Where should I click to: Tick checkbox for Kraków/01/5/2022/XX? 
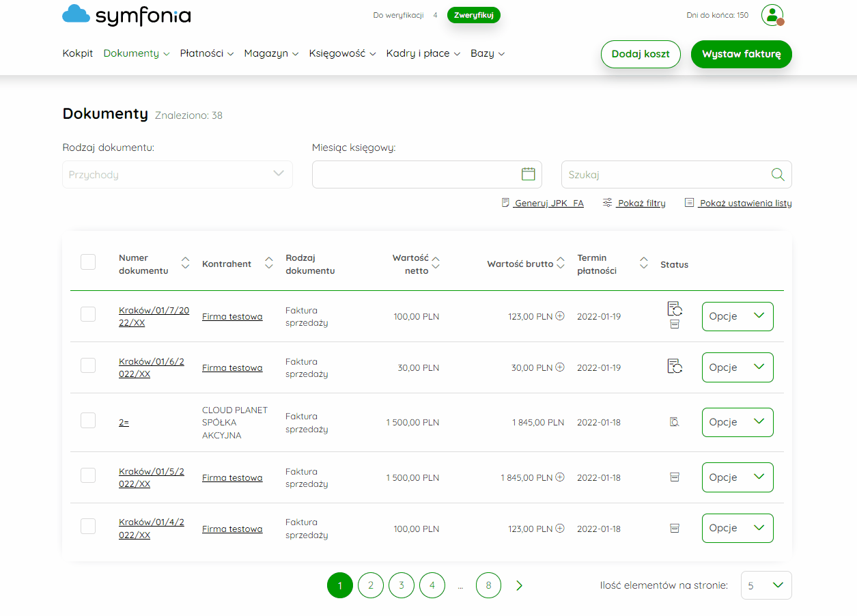coord(88,475)
